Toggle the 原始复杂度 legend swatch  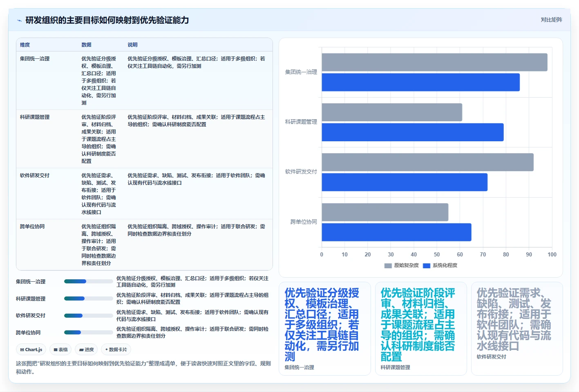(x=388, y=265)
